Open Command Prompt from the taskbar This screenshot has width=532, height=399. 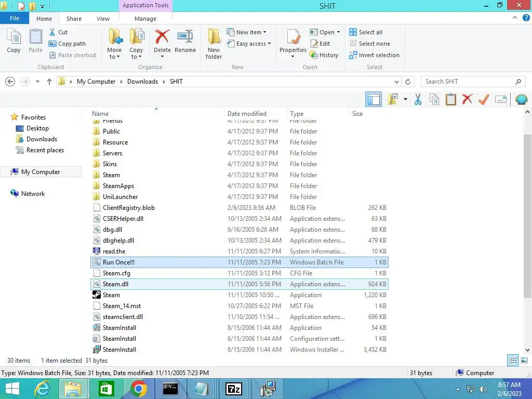pos(170,389)
